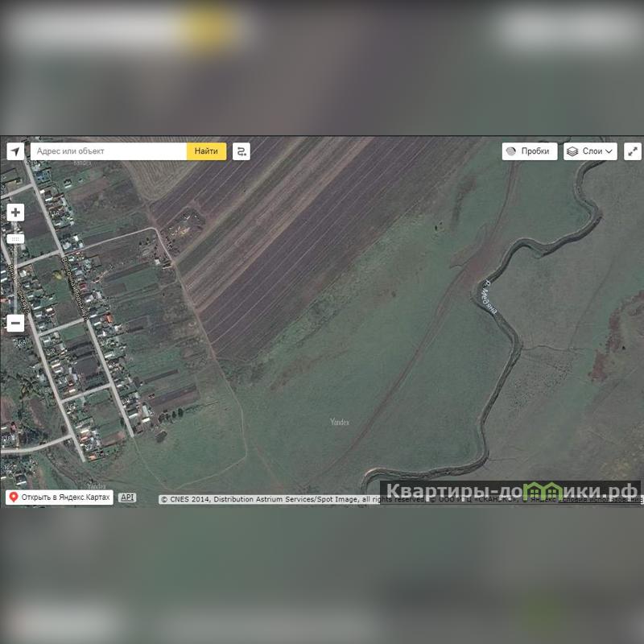
Task: Zoom in with the plus button
Action: click(15, 213)
